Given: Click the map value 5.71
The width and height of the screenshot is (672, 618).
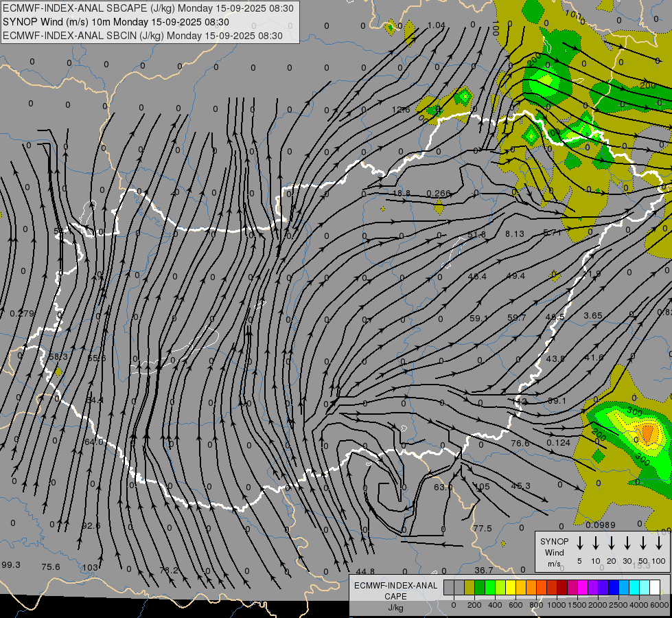Looking at the screenshot, I should [x=552, y=233].
